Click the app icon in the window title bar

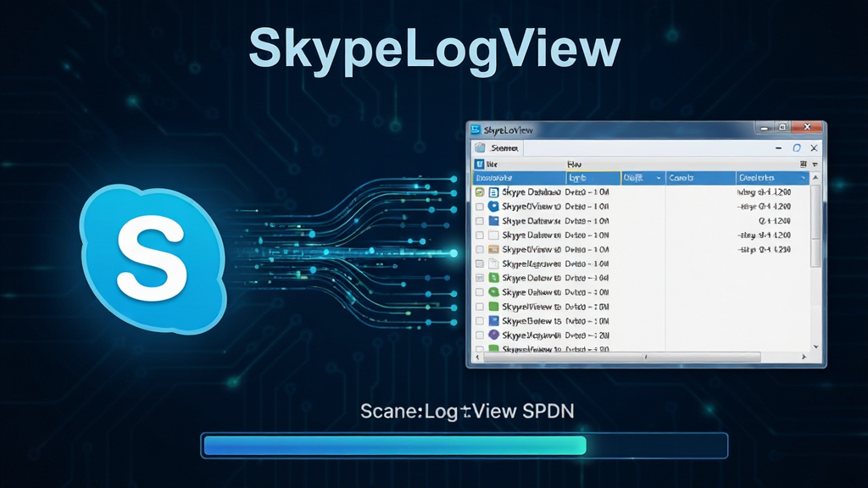[475, 130]
